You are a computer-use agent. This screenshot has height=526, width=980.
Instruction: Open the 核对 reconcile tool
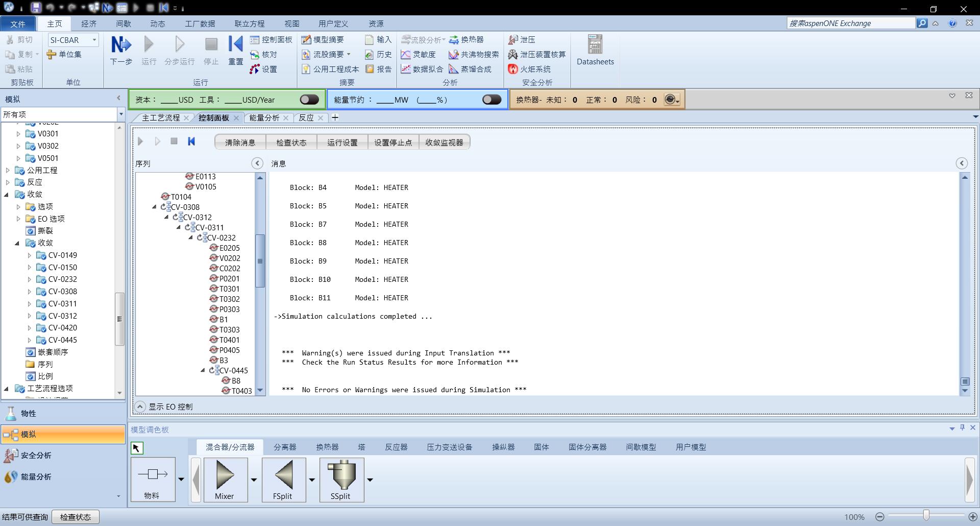264,55
